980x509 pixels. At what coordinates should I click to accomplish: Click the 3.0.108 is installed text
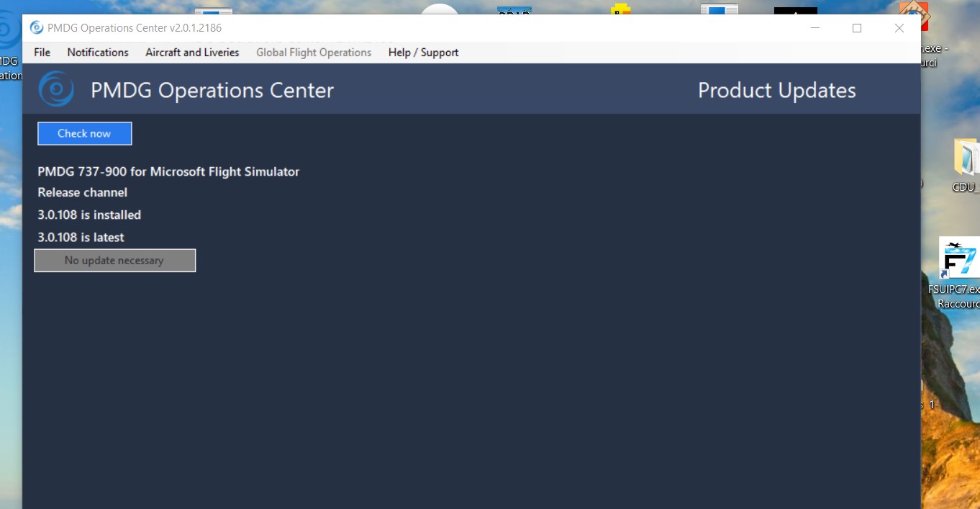pyautogui.click(x=89, y=215)
